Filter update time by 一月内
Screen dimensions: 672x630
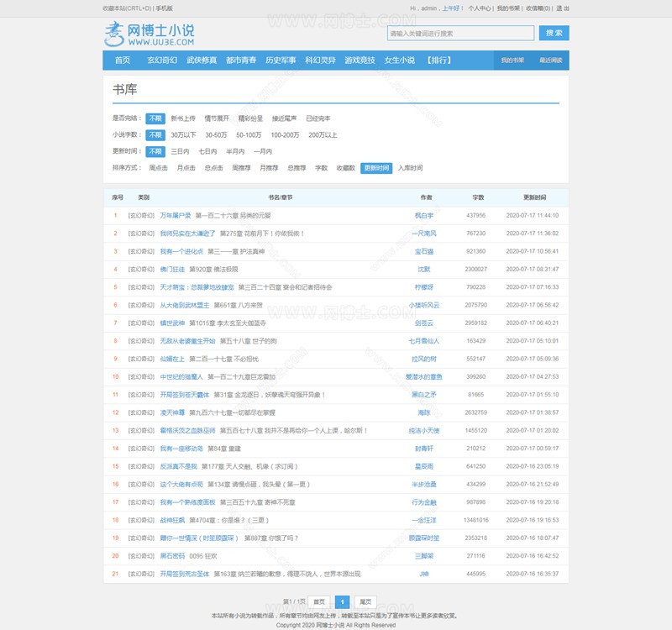point(263,151)
